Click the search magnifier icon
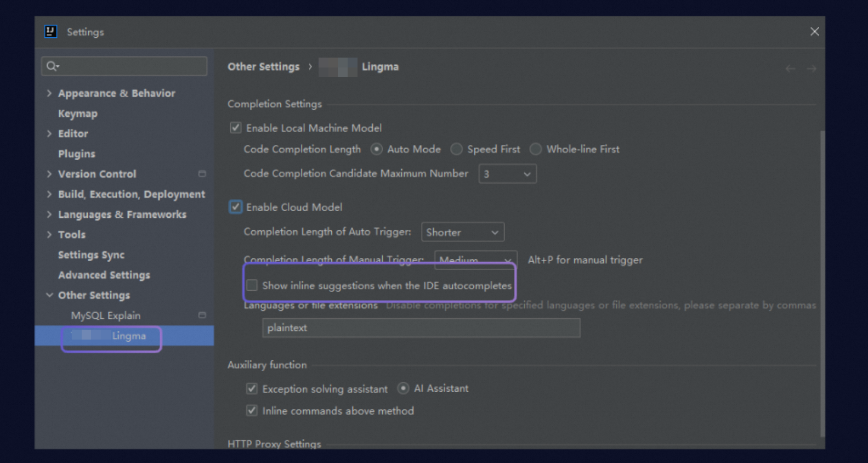 [52, 66]
